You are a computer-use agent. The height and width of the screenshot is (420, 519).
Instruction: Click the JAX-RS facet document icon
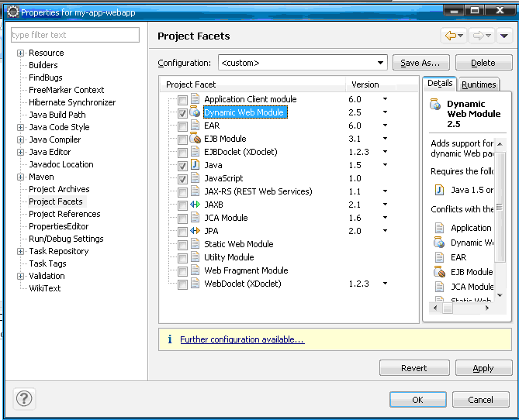coord(195,191)
